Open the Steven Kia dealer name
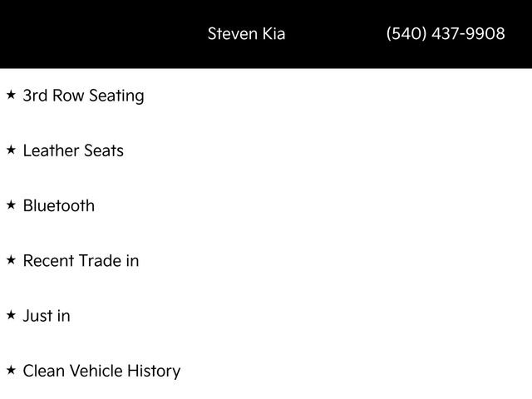Viewport: 532px width, 399px height. pyautogui.click(x=246, y=34)
